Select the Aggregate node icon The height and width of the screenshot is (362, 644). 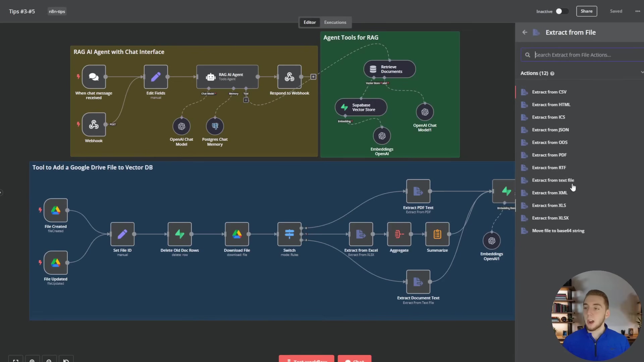pos(399,234)
